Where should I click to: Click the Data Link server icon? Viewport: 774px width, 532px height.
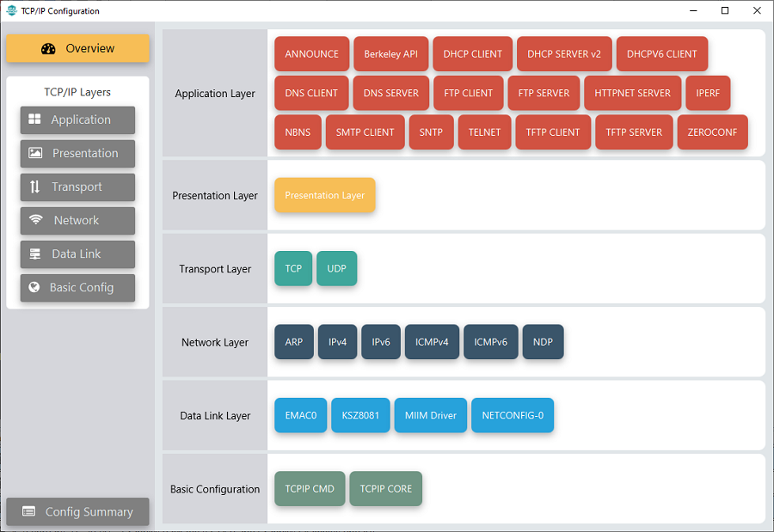(35, 254)
